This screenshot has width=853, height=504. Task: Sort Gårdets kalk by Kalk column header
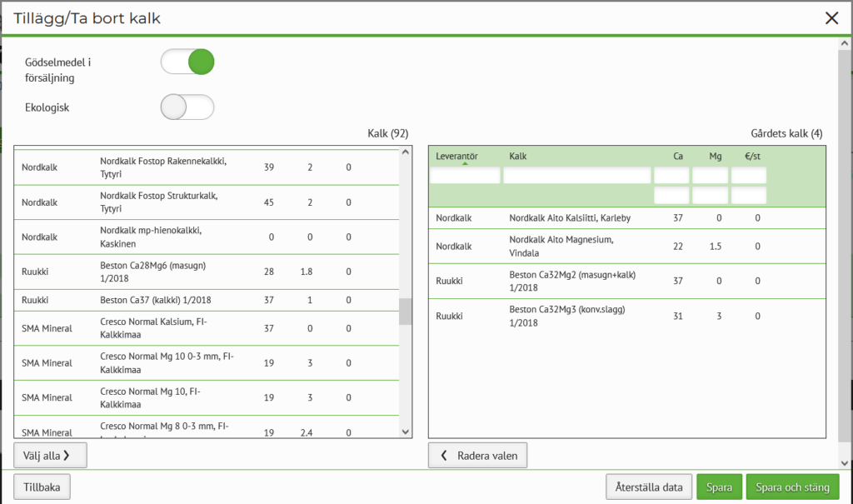(x=517, y=157)
